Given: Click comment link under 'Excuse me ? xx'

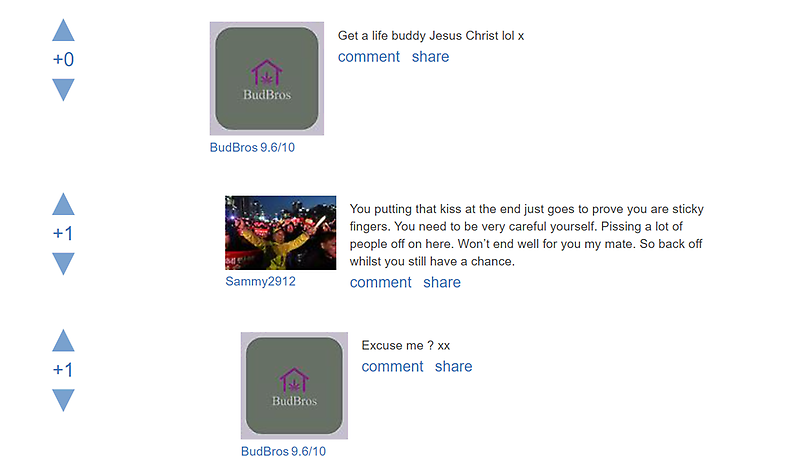Looking at the screenshot, I should [x=392, y=366].
